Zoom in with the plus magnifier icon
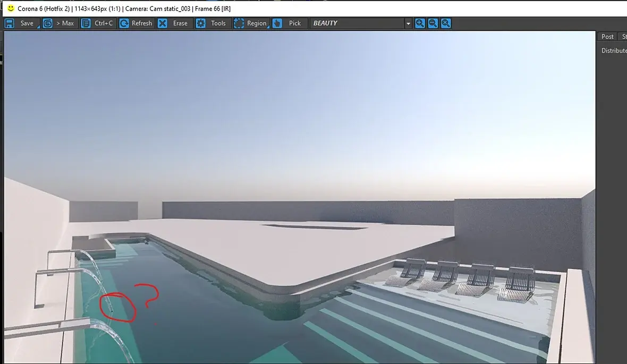Screen dimensions: 627x364 pos(420,23)
